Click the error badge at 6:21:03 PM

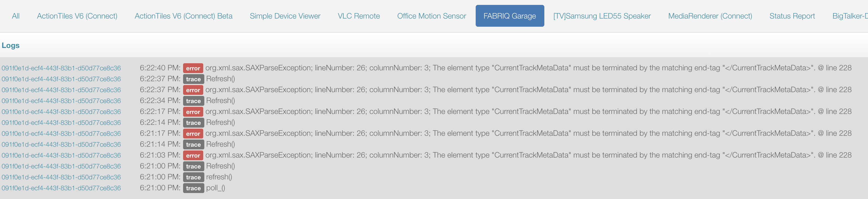click(193, 155)
